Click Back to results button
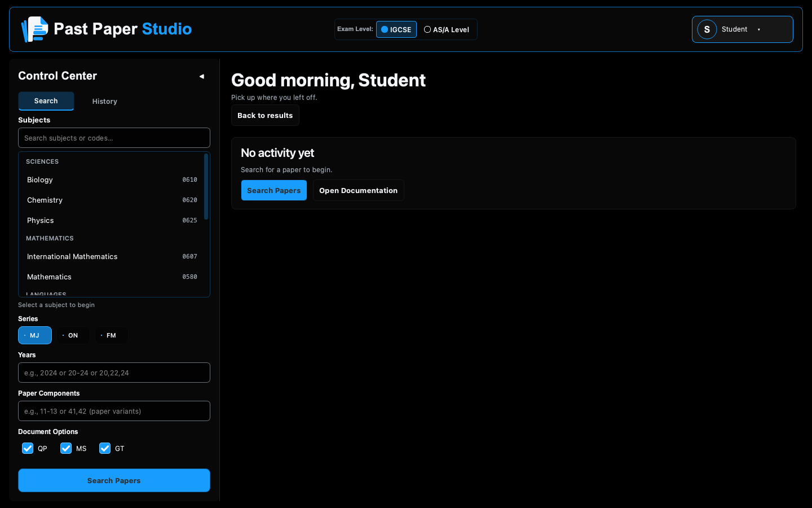The height and width of the screenshot is (508, 812). (265, 115)
